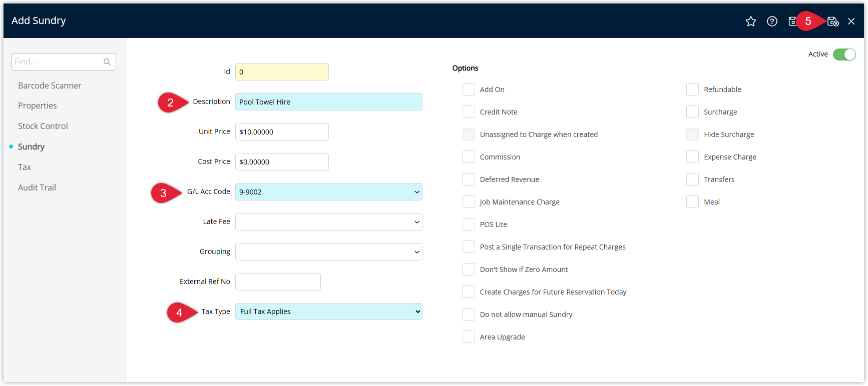Expand the Late Fee dropdown
868x386 pixels.
329,222
